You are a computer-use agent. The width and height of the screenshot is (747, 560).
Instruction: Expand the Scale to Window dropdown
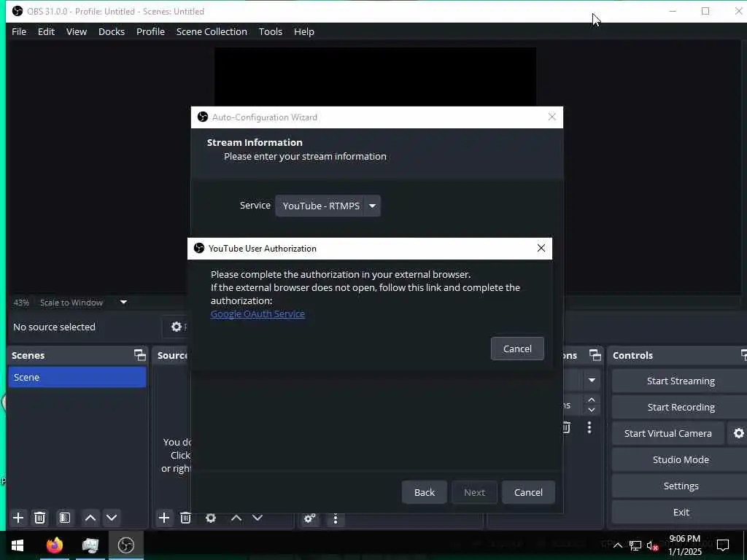123,302
